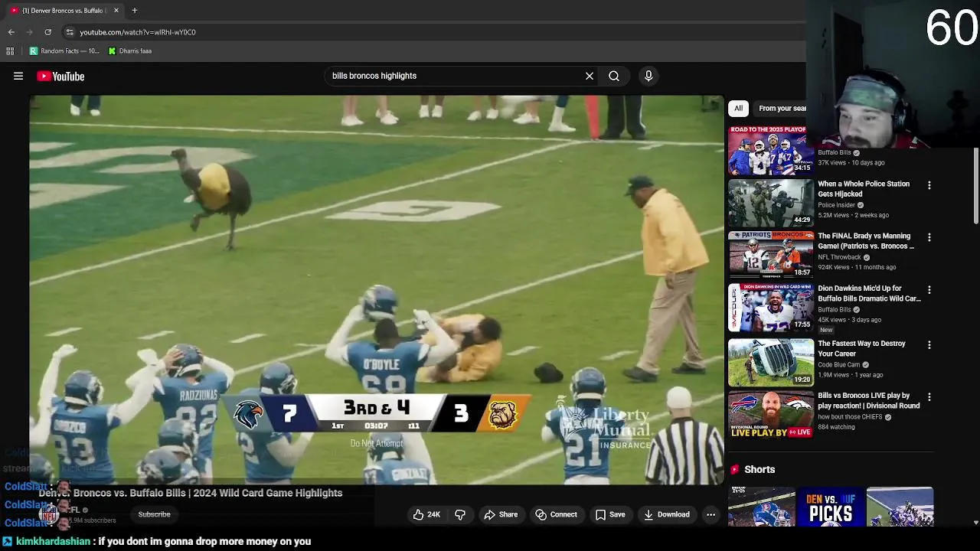Open site information icon in address bar
980x551 pixels.
(70, 32)
